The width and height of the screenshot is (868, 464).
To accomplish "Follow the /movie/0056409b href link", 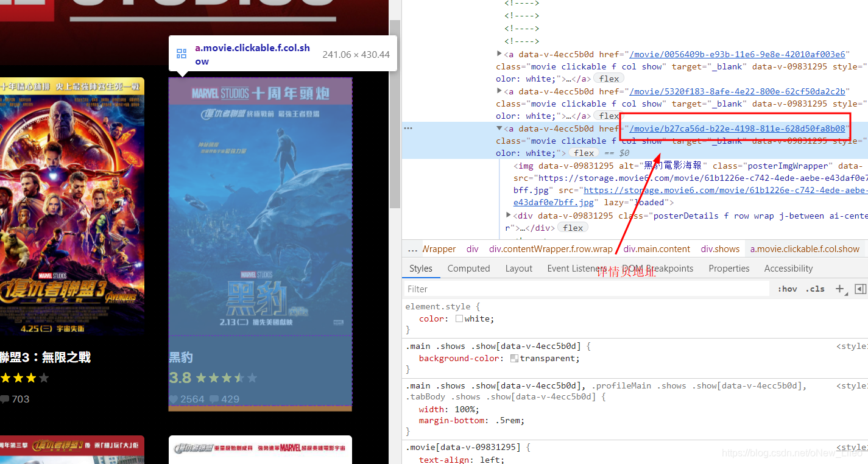I will [737, 54].
